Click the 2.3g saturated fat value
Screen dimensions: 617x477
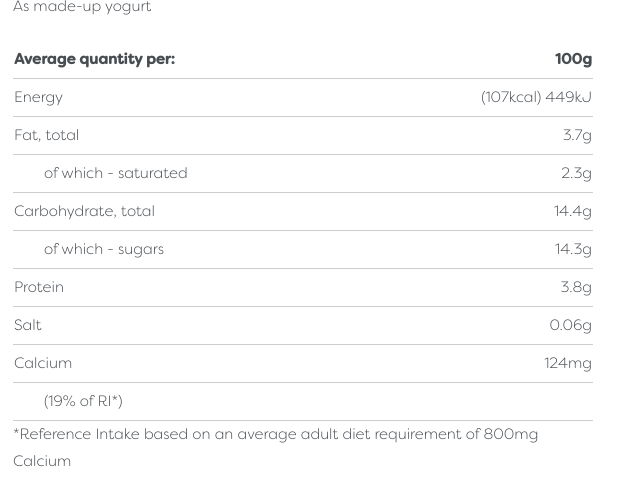pyautogui.click(x=576, y=173)
